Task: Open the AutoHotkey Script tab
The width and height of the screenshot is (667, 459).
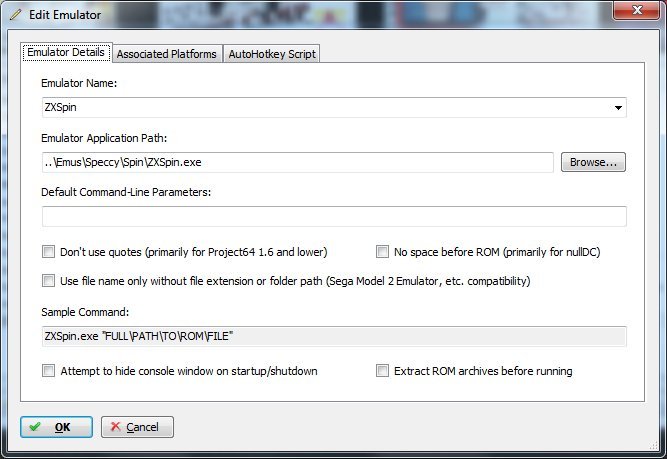Action: pos(272,54)
